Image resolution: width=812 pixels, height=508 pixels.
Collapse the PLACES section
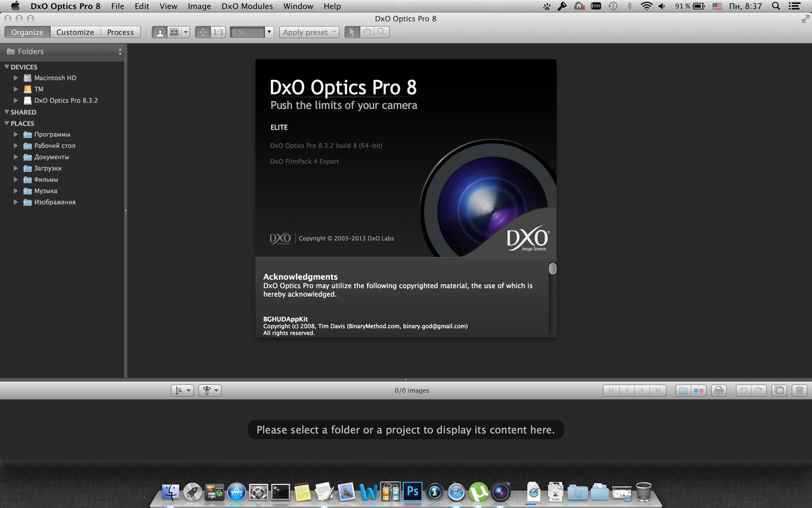click(x=6, y=123)
